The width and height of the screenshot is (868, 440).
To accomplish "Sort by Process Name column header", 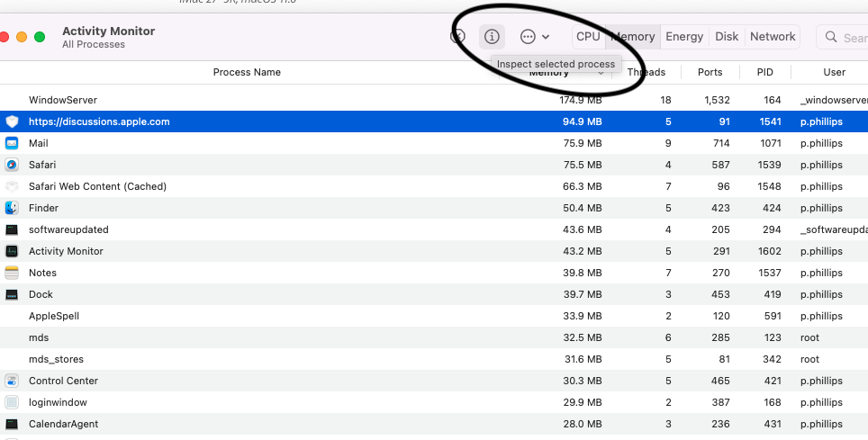I will (247, 72).
